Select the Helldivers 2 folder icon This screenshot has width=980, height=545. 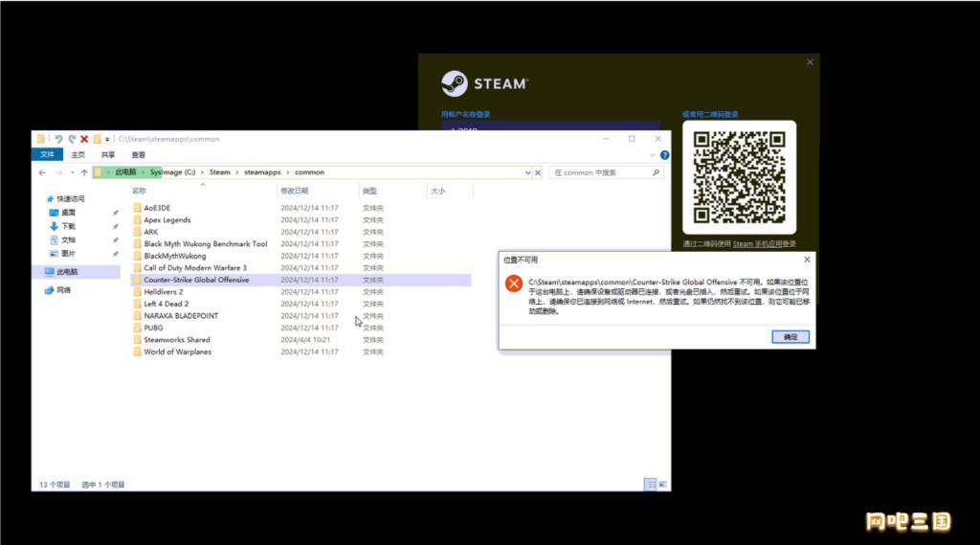tap(137, 291)
